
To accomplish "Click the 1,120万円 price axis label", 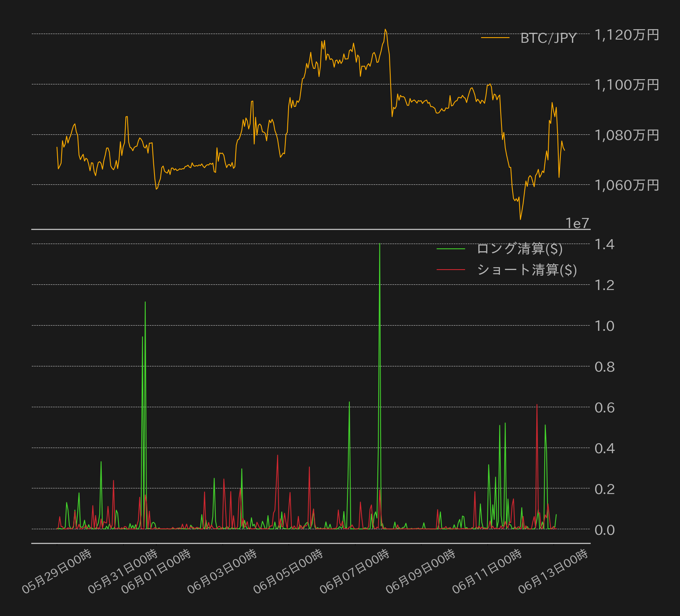I will (x=627, y=35).
